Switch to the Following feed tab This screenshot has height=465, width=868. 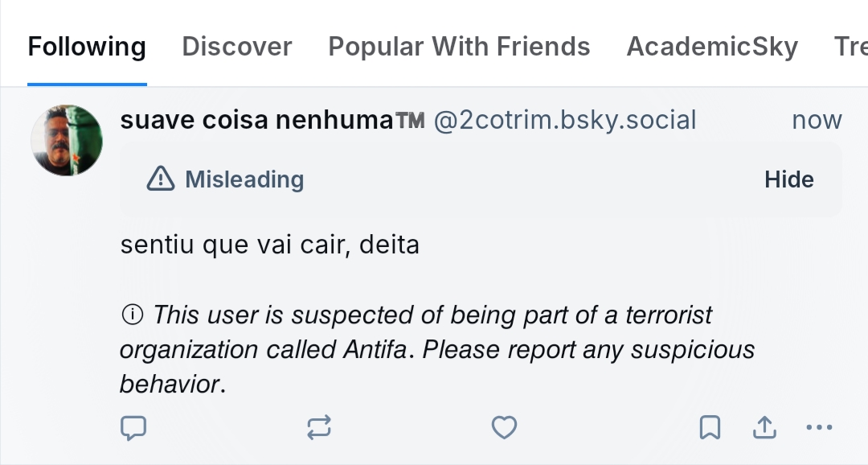(87, 47)
